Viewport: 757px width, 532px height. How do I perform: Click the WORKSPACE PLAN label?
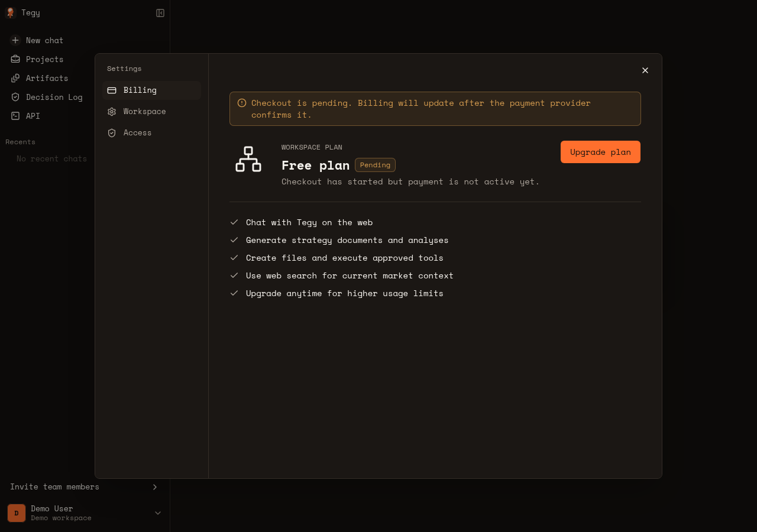click(312, 147)
